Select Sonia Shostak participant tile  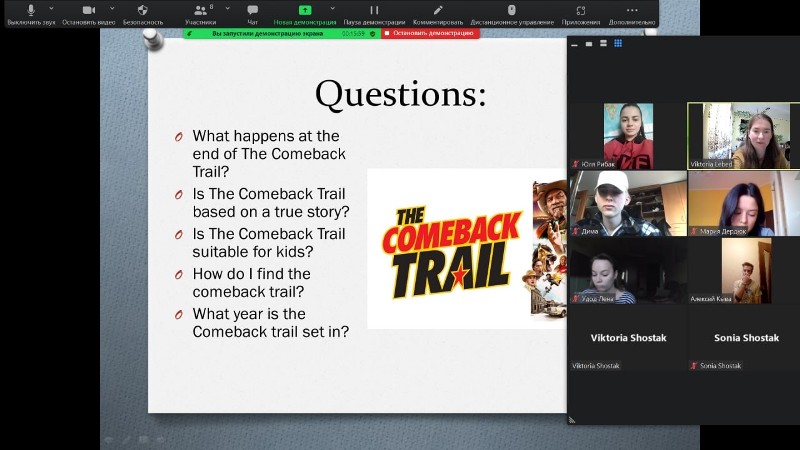tap(744, 338)
